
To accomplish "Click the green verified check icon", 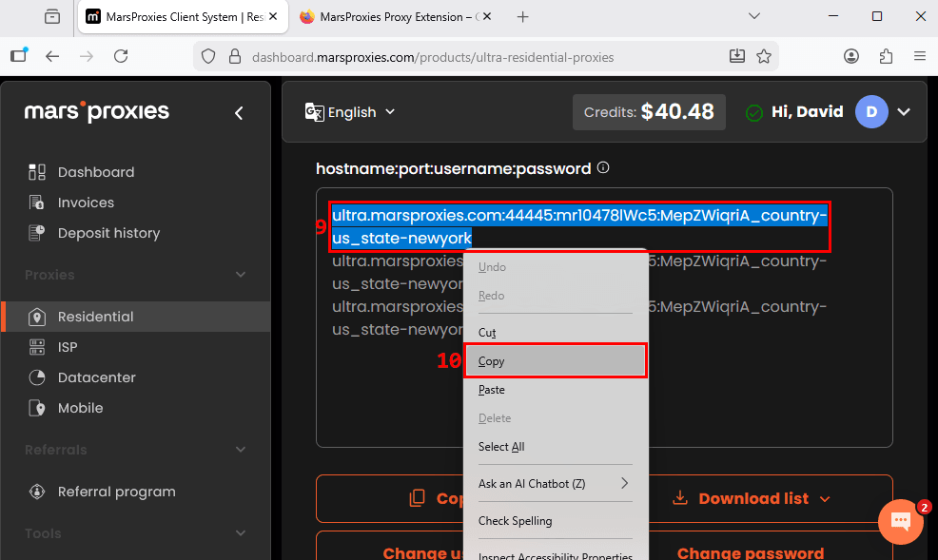I will tap(754, 112).
